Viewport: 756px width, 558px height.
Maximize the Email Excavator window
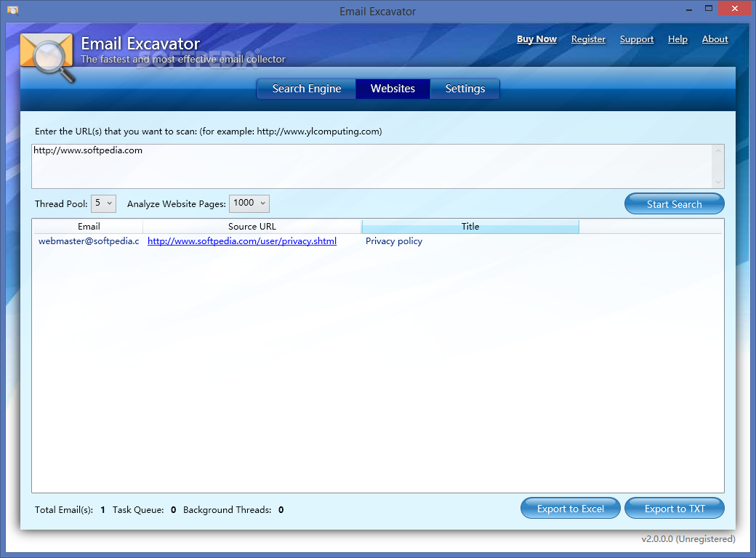pos(708,8)
